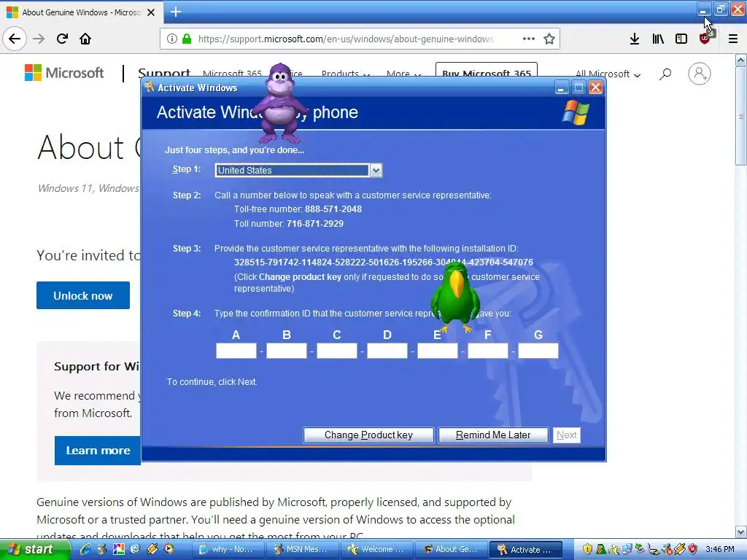Click the Change Product key button
The height and width of the screenshot is (560, 747).
(368, 435)
